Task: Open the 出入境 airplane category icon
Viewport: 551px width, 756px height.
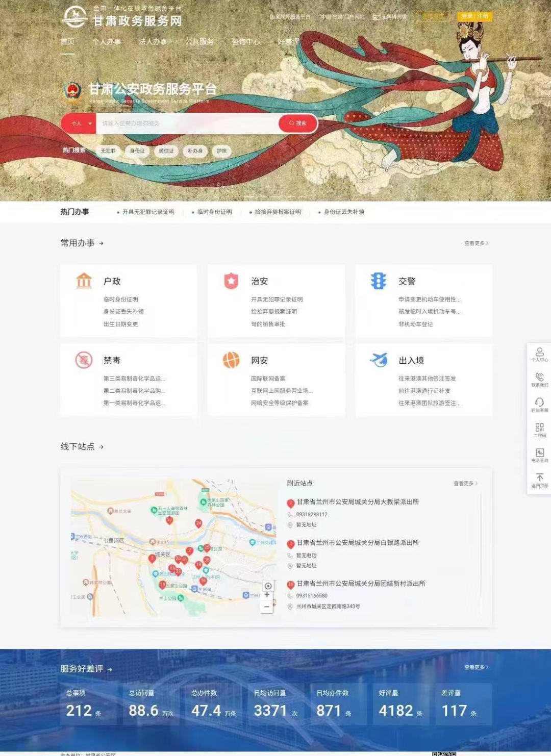Action: pos(379,360)
